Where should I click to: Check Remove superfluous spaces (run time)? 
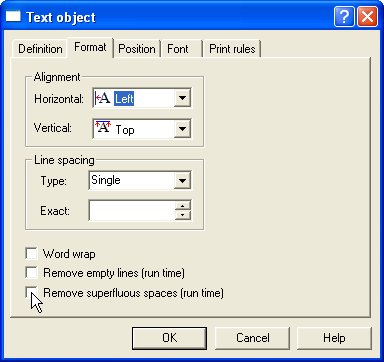click(x=31, y=292)
